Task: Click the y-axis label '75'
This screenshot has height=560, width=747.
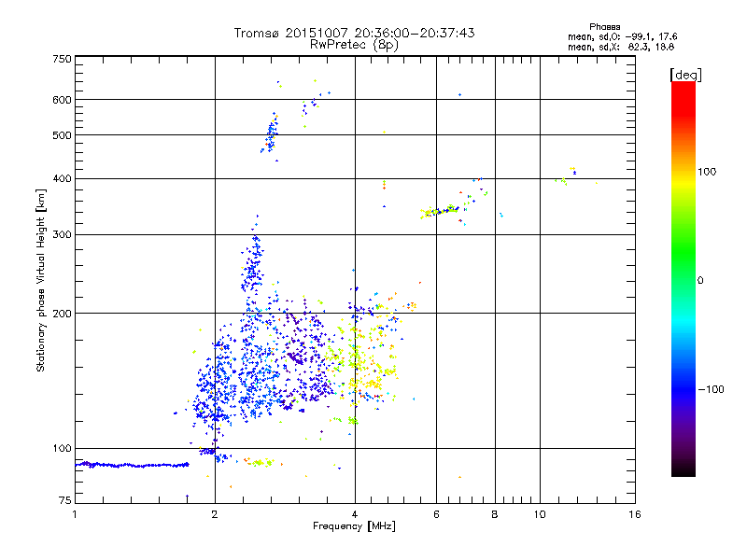Action: click(65, 500)
